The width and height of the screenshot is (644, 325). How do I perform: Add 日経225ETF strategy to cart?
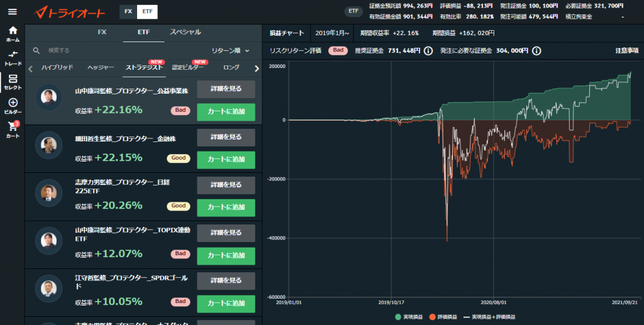(x=226, y=207)
